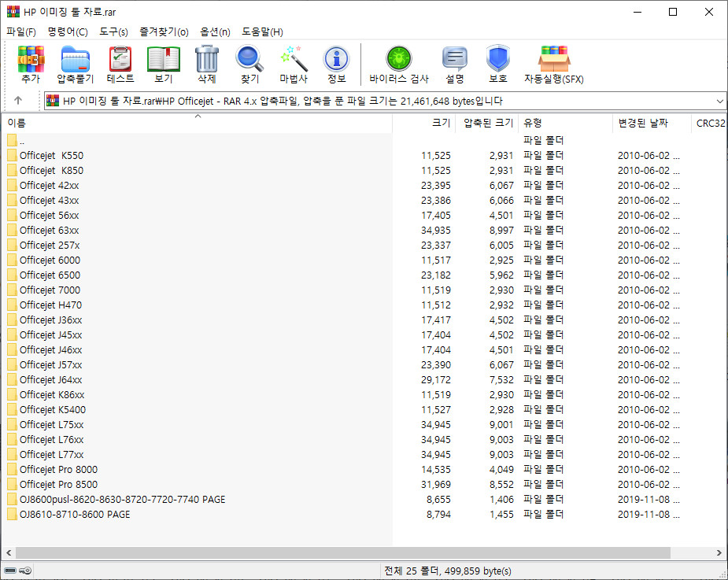
Task: Select the Officejet 6000 folder icon
Action: pyautogui.click(x=12, y=260)
